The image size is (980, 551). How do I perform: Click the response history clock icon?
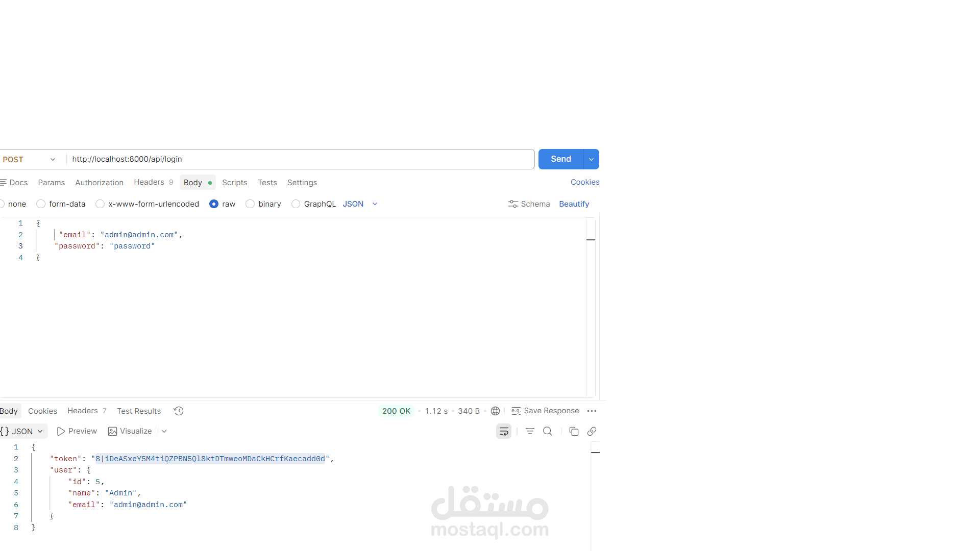pos(179,411)
